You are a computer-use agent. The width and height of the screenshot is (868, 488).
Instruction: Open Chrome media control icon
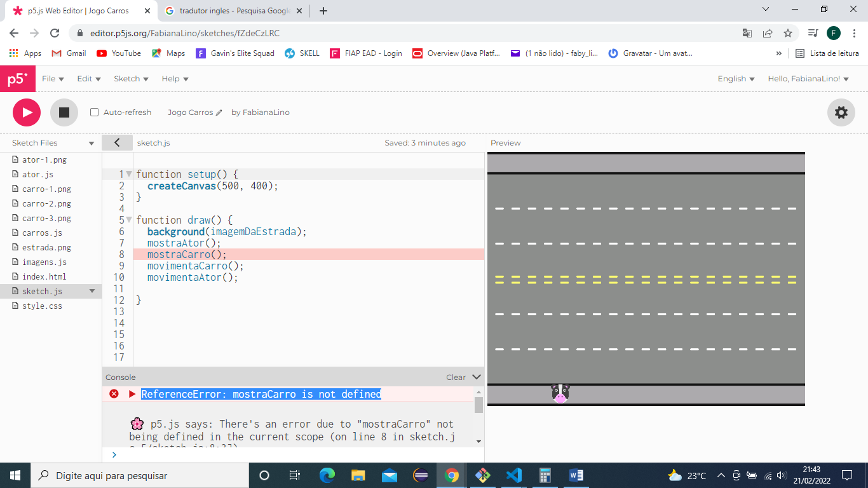[813, 33]
